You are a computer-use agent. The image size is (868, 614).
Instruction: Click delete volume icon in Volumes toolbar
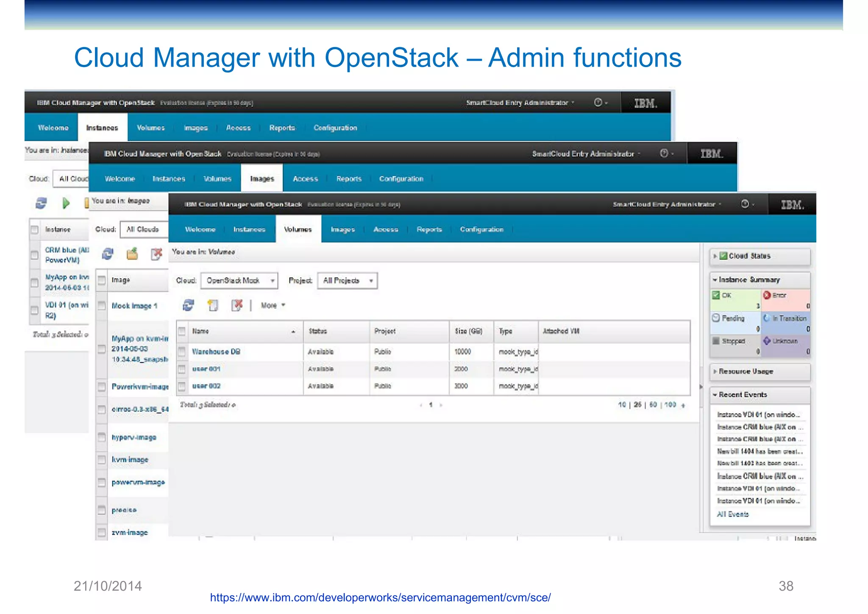point(237,305)
